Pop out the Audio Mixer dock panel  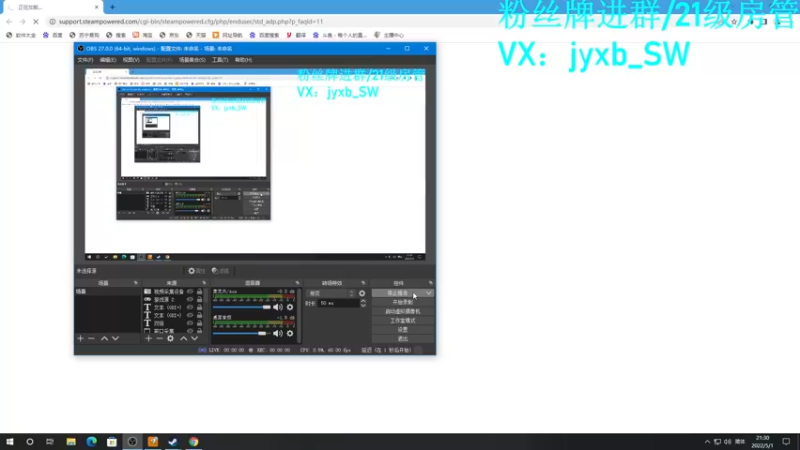[x=297, y=283]
